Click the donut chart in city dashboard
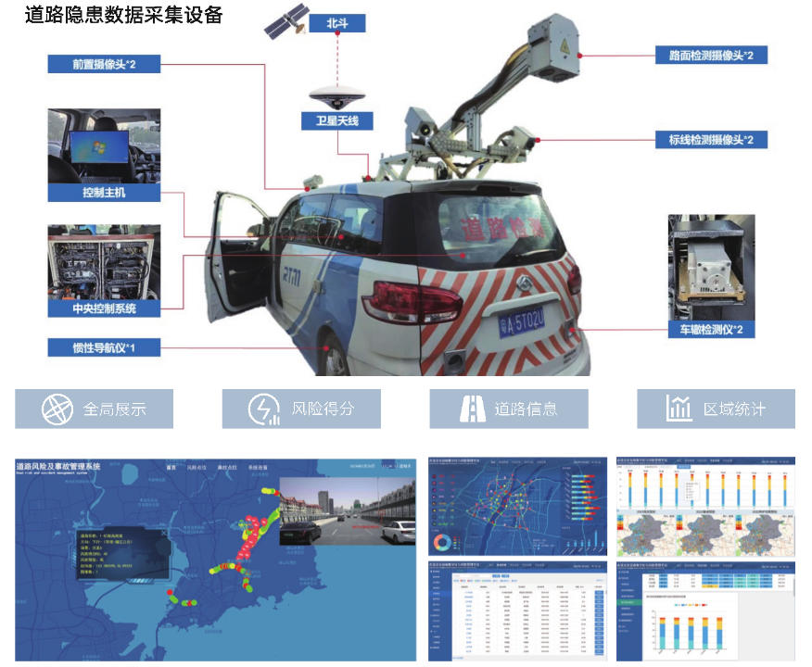This screenshot has height=667, width=812. point(443,542)
